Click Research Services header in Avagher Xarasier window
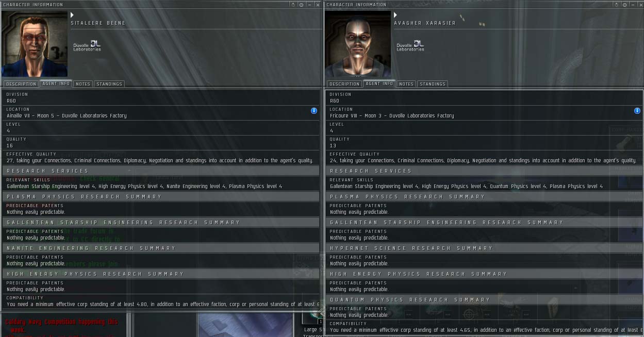644x337 pixels. pos(484,171)
